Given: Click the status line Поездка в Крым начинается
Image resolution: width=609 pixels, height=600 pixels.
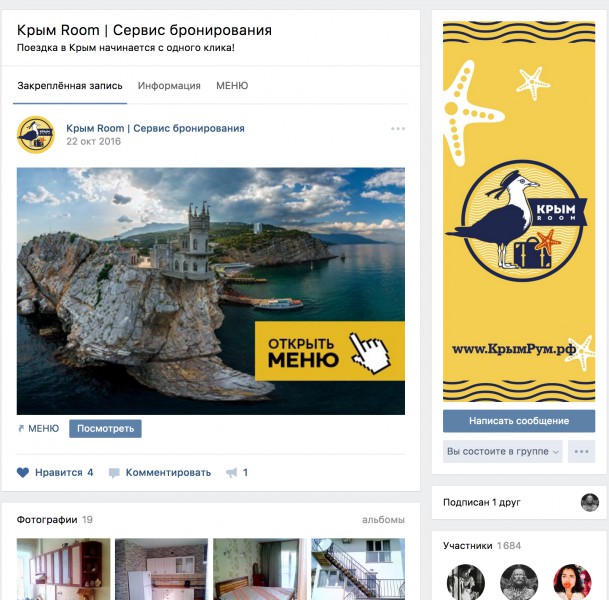Looking at the screenshot, I should point(125,48).
